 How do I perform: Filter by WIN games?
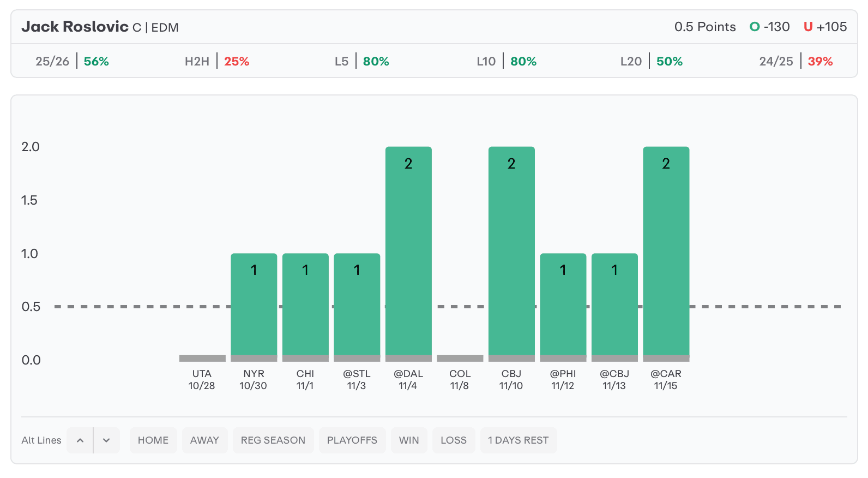(409, 440)
